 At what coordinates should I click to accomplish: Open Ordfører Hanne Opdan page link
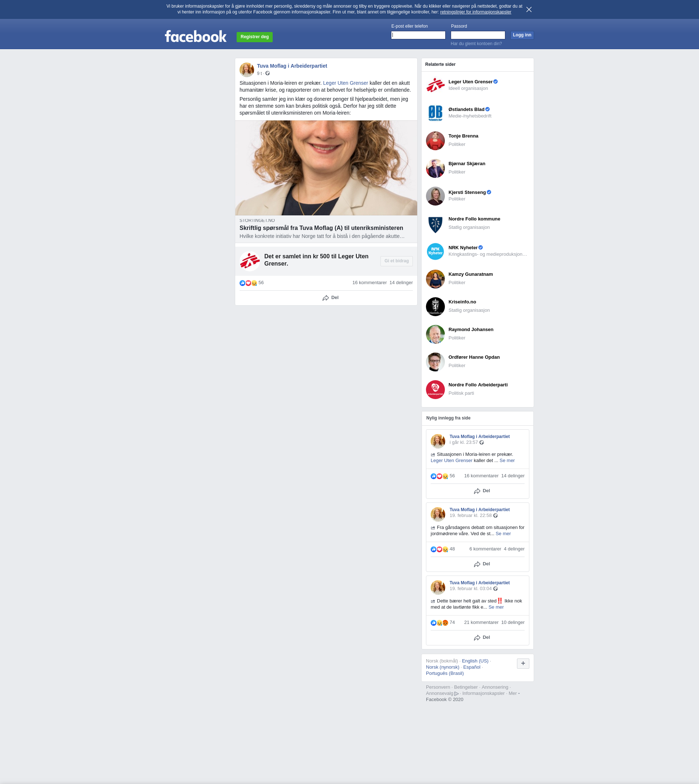[474, 357]
